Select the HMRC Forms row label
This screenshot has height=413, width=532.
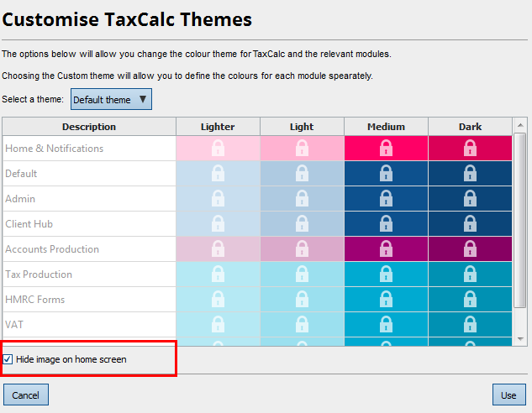pyautogui.click(x=35, y=300)
